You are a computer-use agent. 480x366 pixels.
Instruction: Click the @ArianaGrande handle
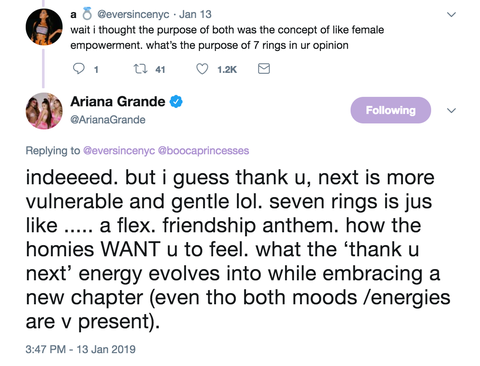(x=108, y=120)
